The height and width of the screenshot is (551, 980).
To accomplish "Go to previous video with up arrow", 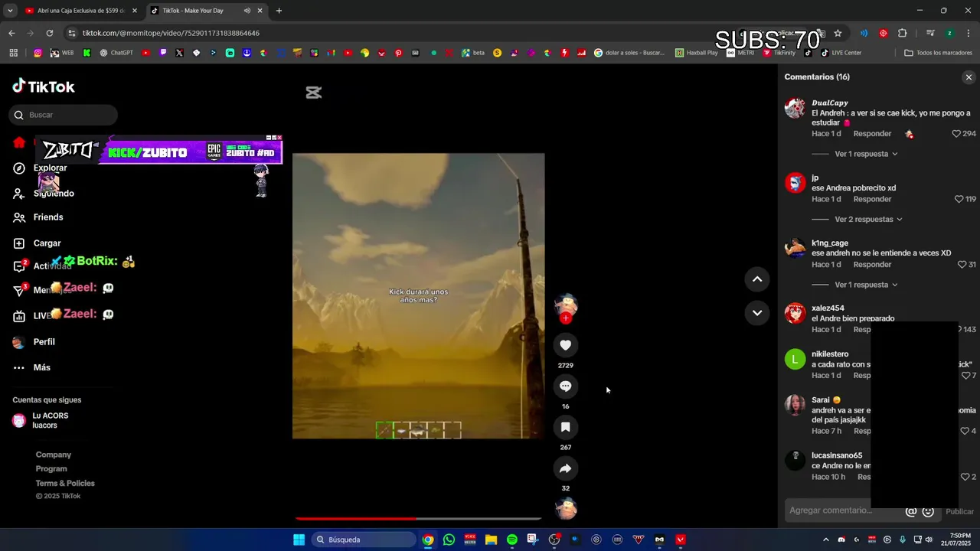I will point(757,279).
